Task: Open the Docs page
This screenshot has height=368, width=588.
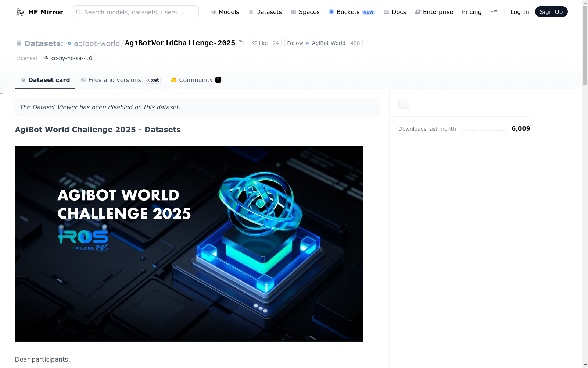Action: tap(395, 12)
